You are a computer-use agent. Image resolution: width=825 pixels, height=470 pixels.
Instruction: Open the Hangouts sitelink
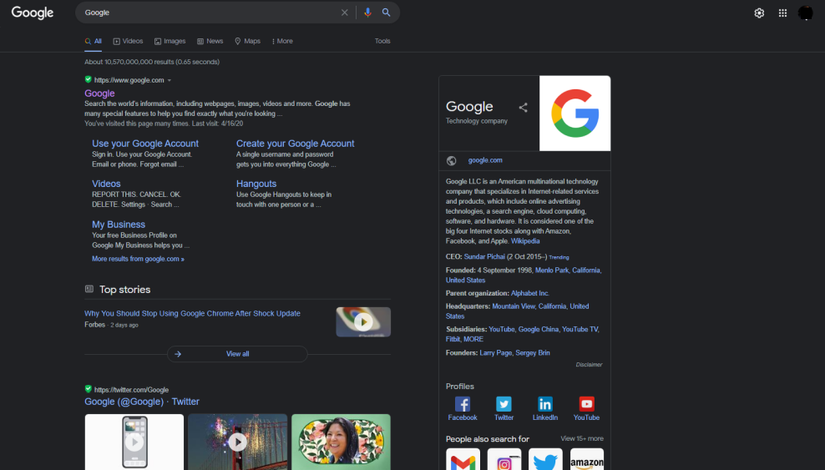(x=256, y=184)
